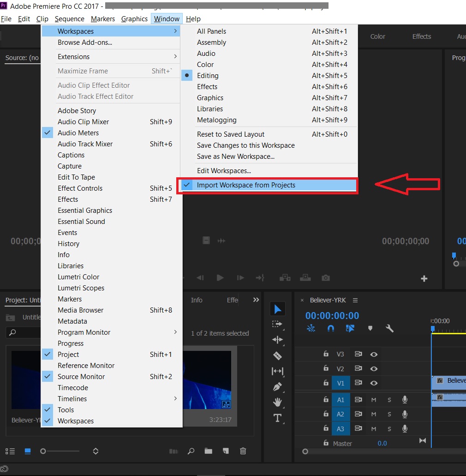Select the Slip tool
The height and width of the screenshot is (476, 466).
pyautogui.click(x=278, y=371)
